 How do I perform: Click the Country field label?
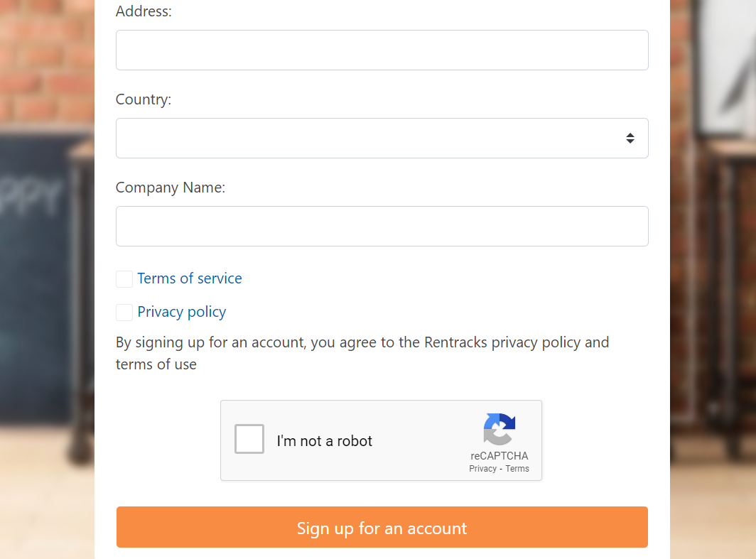[144, 99]
